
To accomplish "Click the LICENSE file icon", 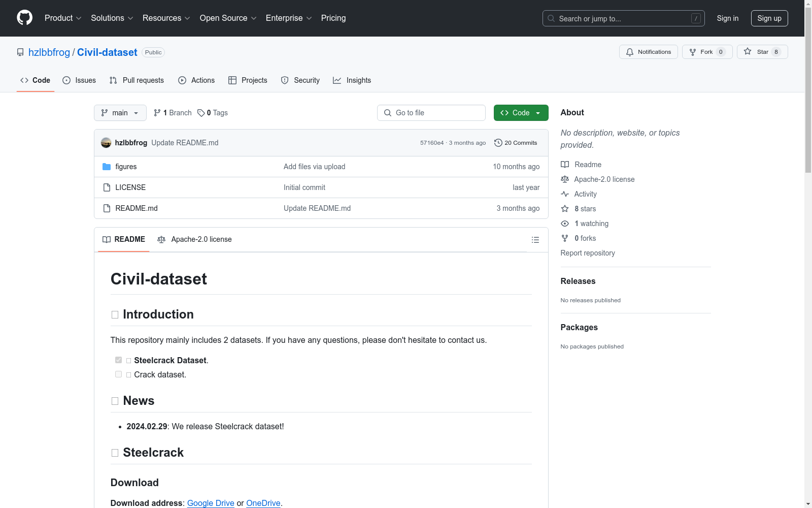I will click(107, 187).
